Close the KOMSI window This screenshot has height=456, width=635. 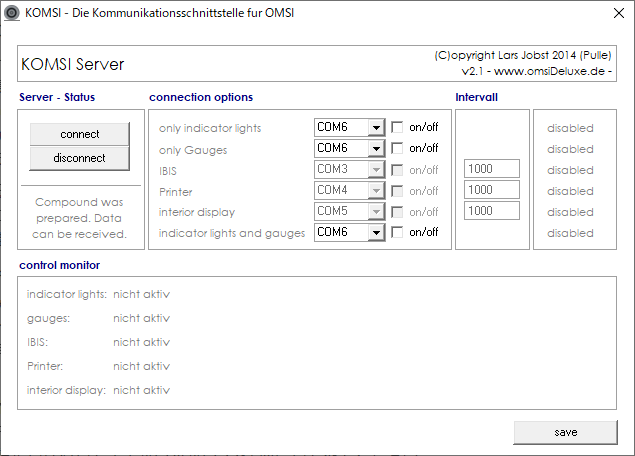[618, 13]
